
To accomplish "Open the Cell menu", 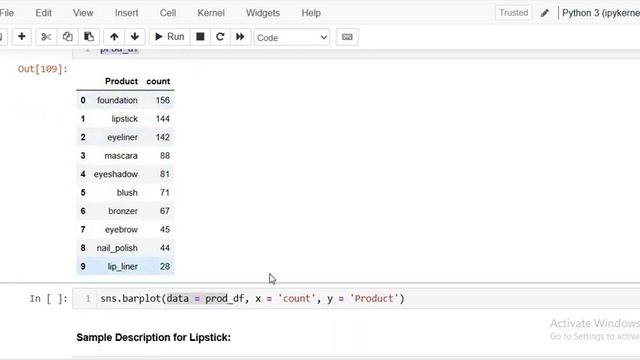I will (168, 13).
